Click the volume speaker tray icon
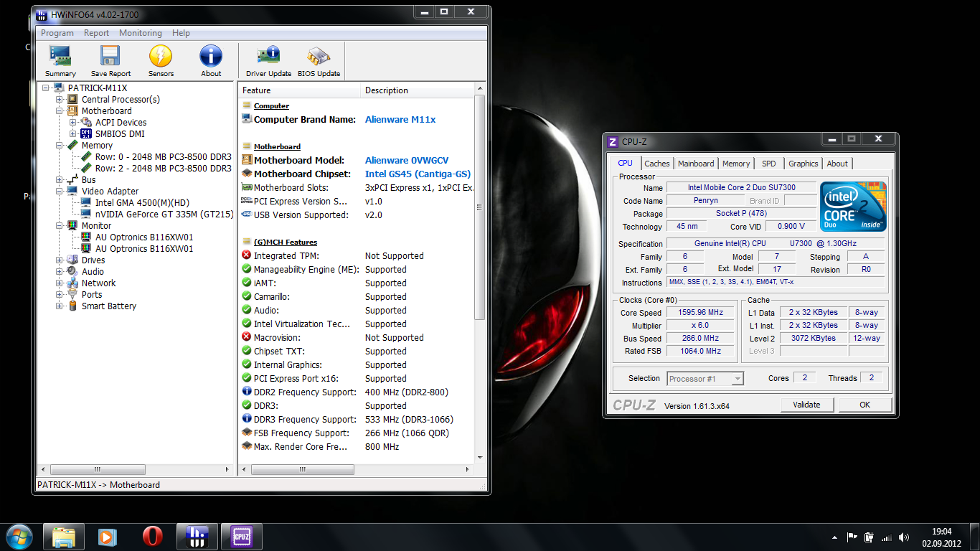The width and height of the screenshot is (980, 551). point(904,537)
